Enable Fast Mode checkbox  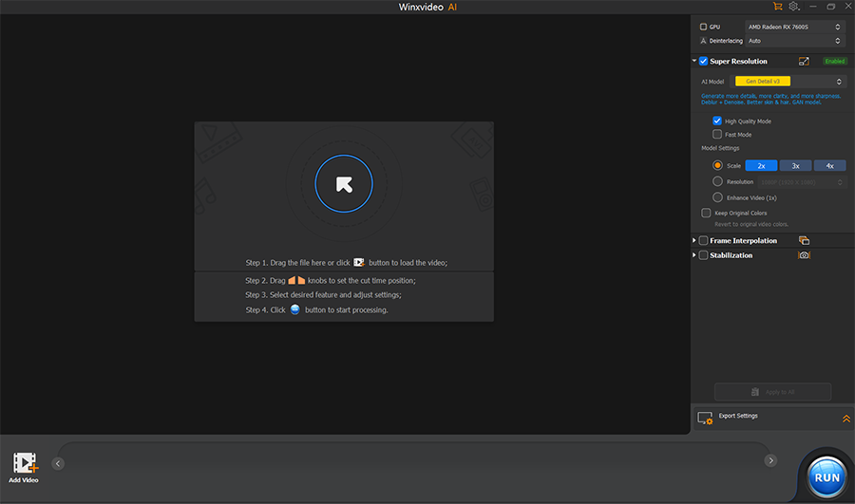point(717,134)
